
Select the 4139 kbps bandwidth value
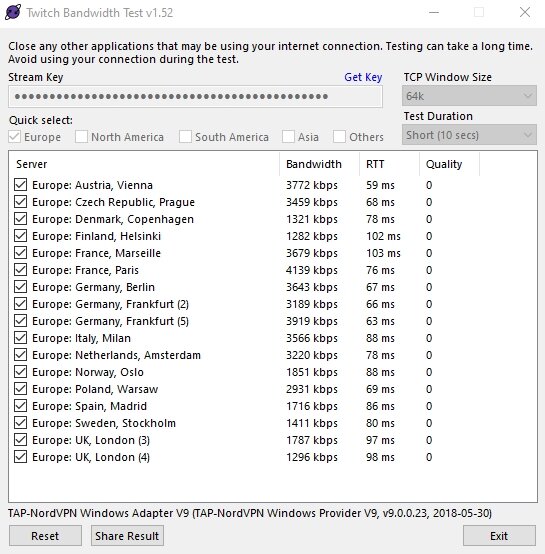coord(312,270)
